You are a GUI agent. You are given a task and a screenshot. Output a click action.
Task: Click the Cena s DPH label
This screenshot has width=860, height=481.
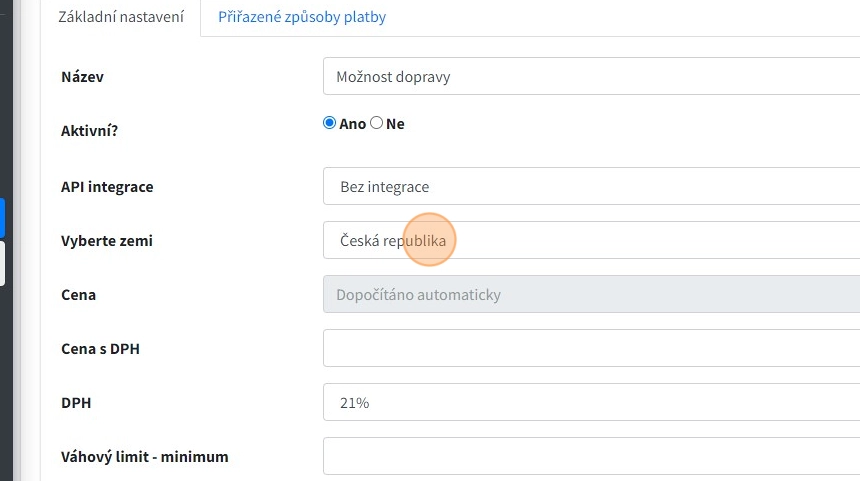tap(100, 349)
